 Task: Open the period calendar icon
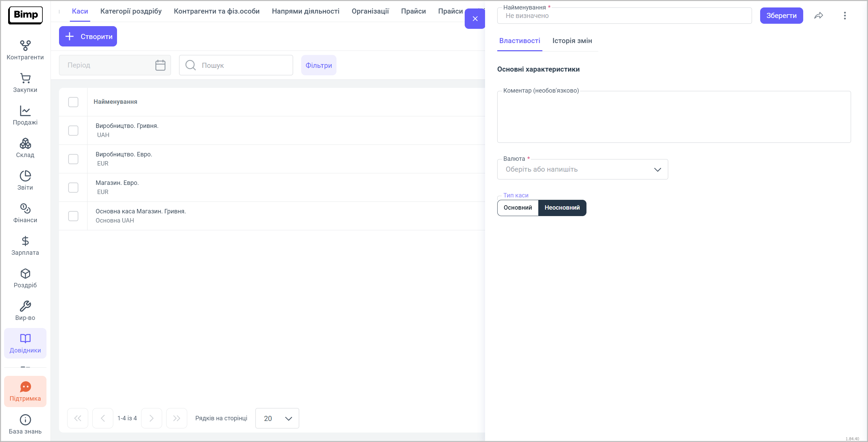[160, 65]
